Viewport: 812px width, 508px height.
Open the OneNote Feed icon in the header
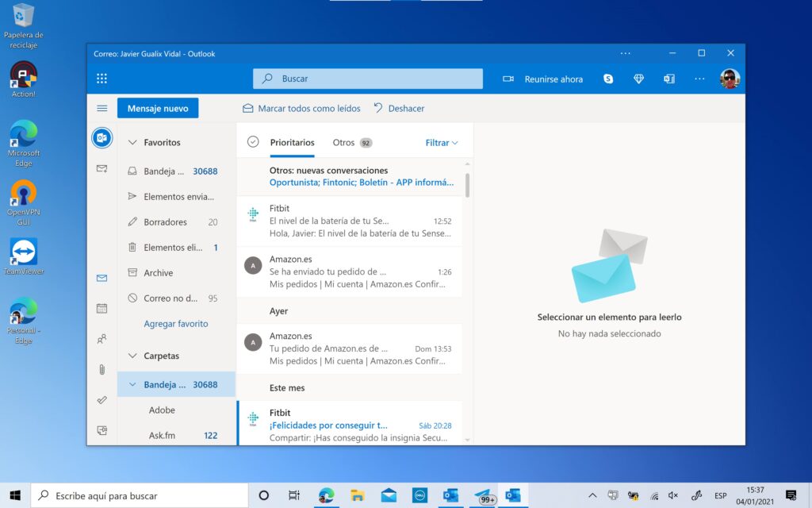pos(668,79)
